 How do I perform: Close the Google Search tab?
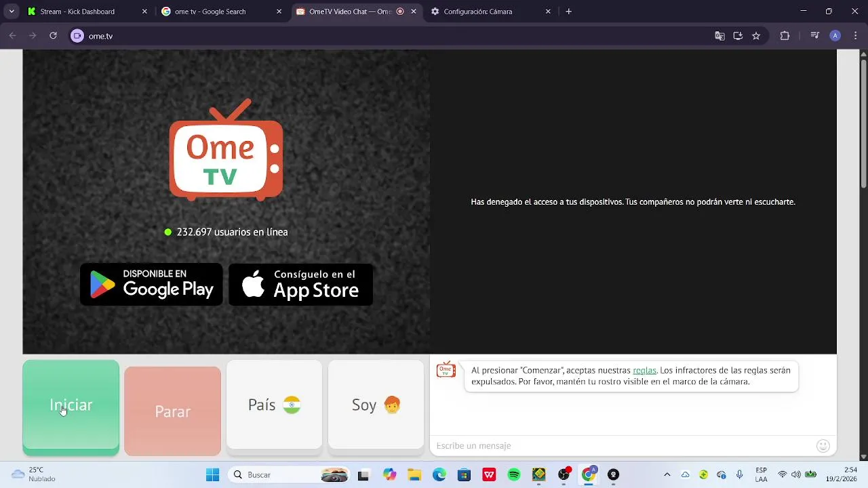click(279, 12)
